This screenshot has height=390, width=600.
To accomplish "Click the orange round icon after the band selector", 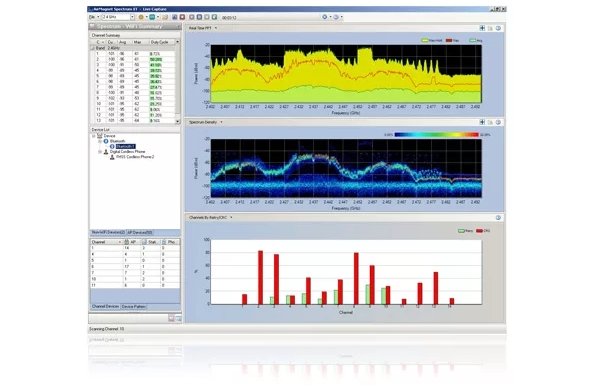I will tap(141, 17).
